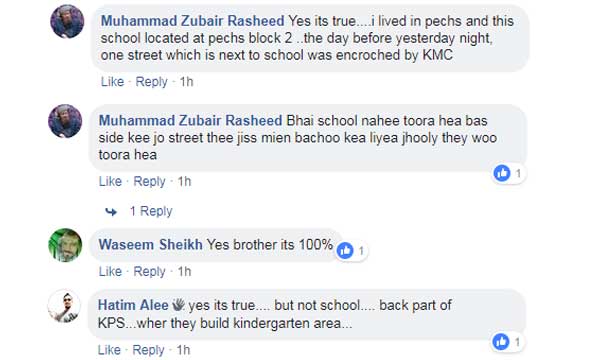
Task: Reply to Hatim Alee's comment
Action: [x=148, y=350]
